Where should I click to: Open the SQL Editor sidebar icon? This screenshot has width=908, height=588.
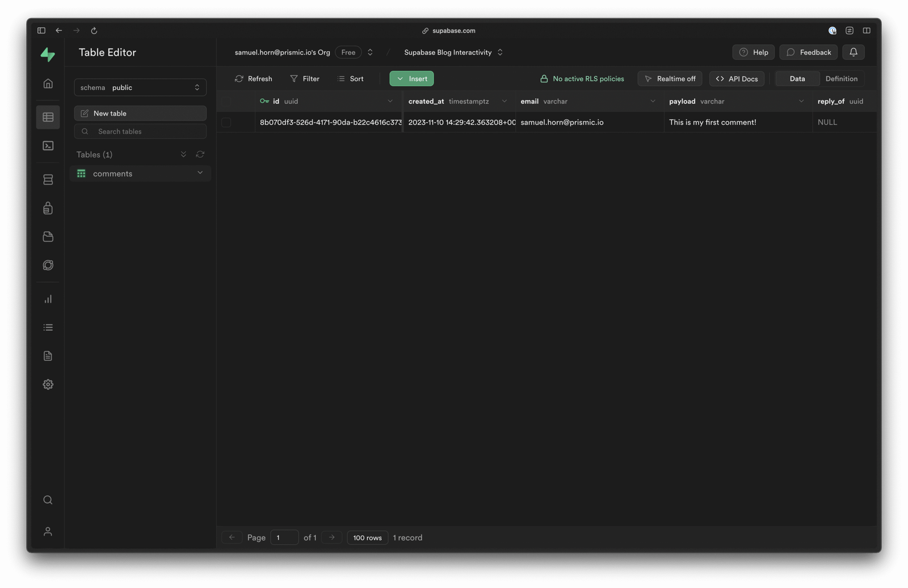click(48, 146)
